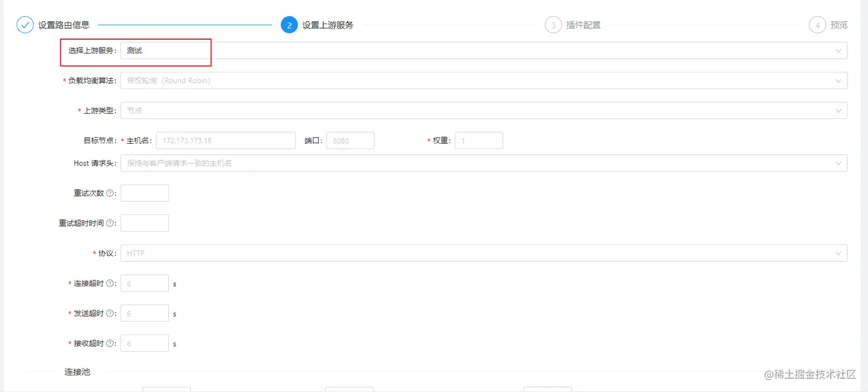The height and width of the screenshot is (392, 868).
Task: Click step 3 circle 插件配置
Action: pos(553,25)
